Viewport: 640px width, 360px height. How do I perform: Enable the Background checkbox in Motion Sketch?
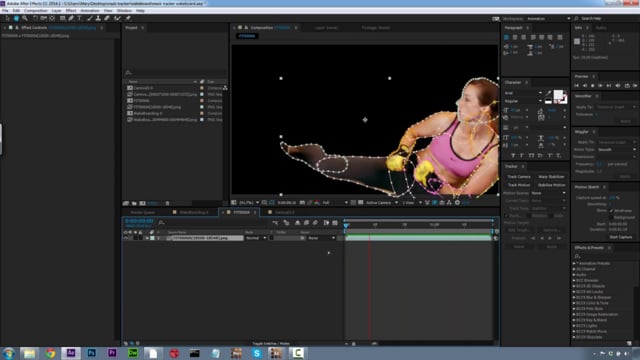[x=611, y=218]
